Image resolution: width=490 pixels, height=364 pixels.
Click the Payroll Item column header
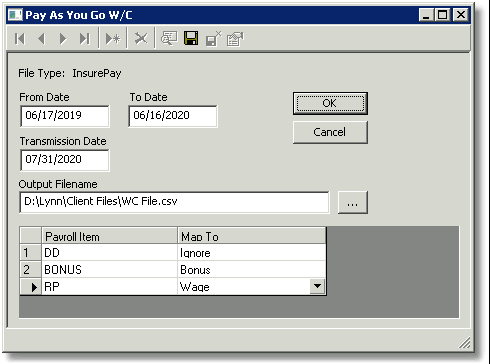tap(109, 236)
